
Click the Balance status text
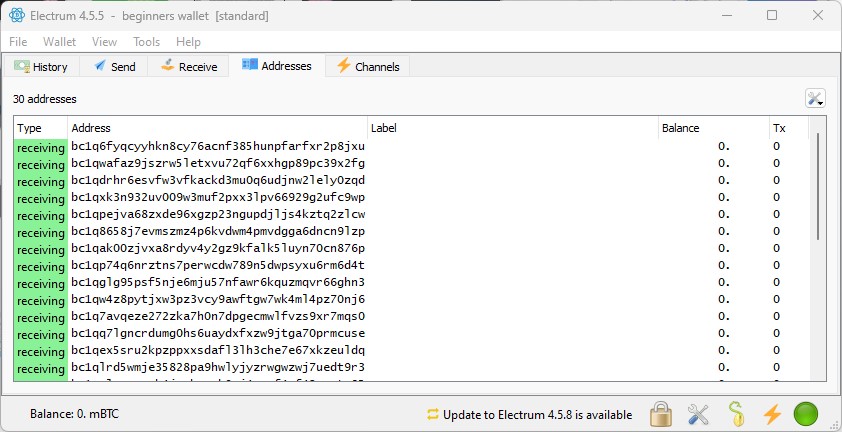pos(73,414)
